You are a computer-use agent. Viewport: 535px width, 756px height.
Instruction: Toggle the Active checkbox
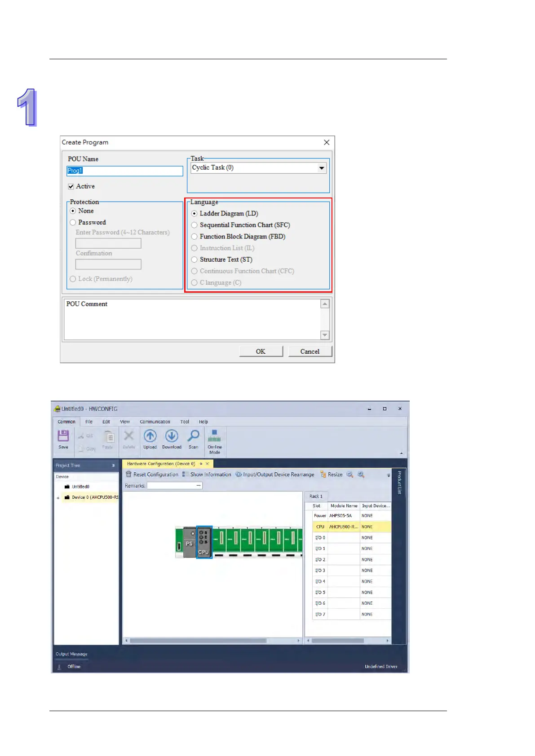coord(71,186)
